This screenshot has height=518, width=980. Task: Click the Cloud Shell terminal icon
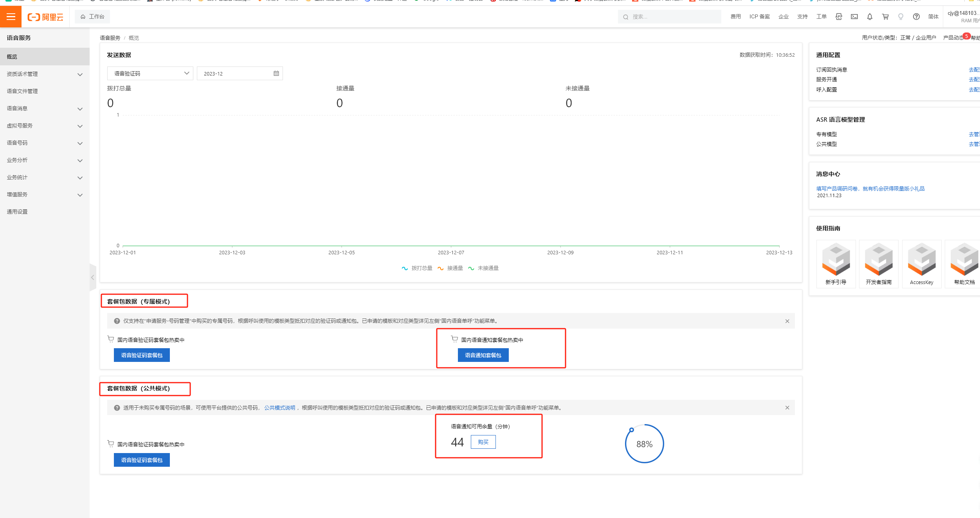[x=854, y=17]
